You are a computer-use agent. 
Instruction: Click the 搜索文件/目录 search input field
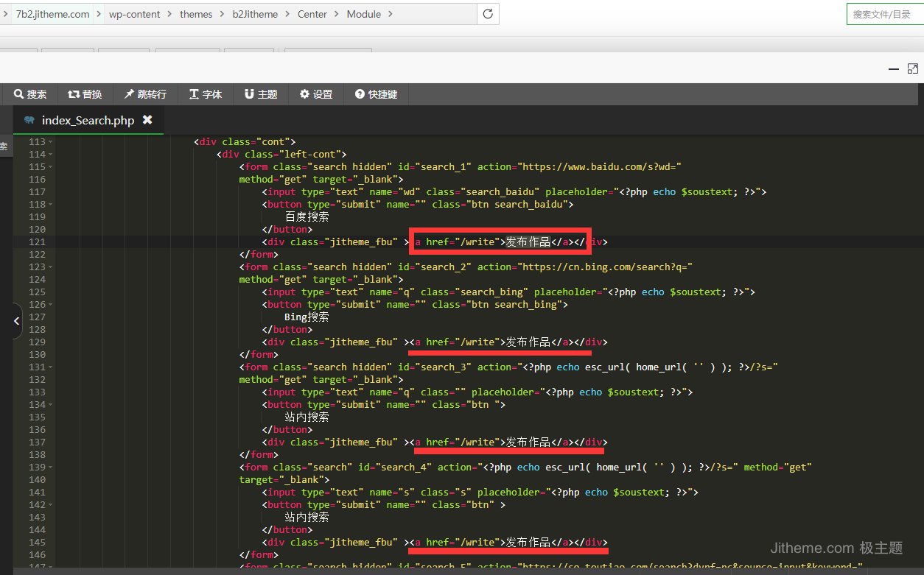click(884, 14)
